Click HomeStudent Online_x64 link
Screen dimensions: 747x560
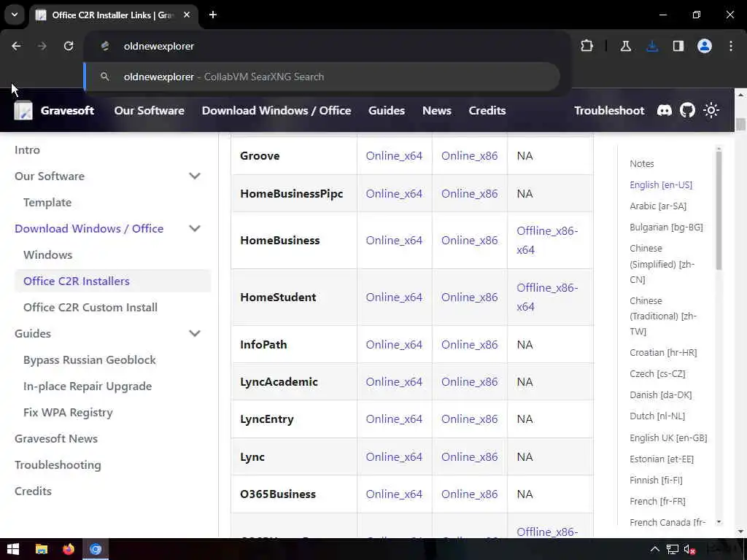point(394,297)
